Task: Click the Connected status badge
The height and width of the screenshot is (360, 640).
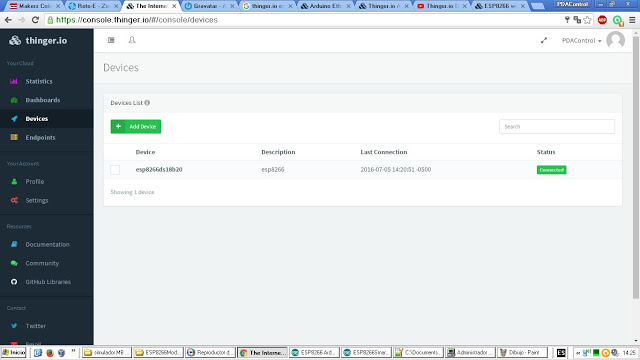Action: click(551, 170)
